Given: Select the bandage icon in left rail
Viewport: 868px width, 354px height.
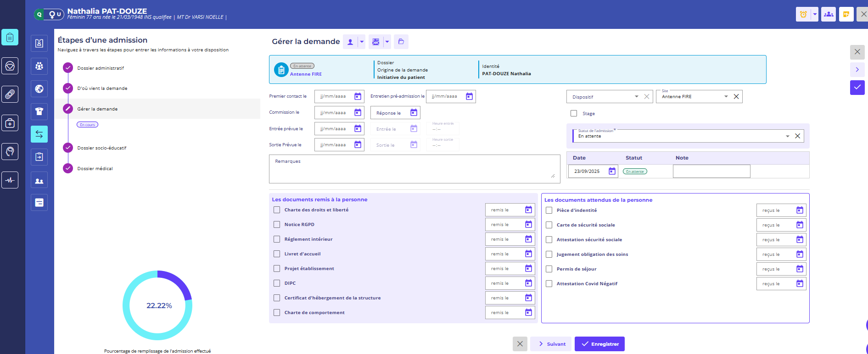Looking at the screenshot, I should (10, 94).
